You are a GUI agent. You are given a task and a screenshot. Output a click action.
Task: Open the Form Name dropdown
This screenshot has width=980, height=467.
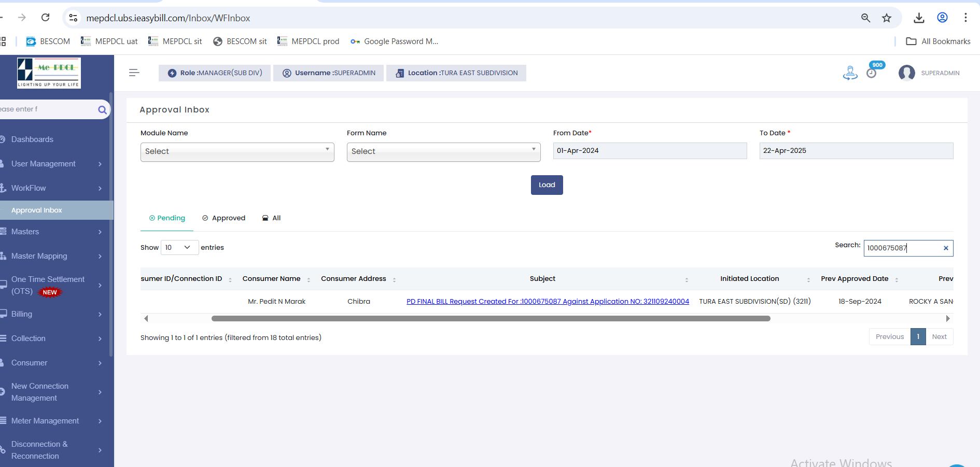[x=443, y=151]
